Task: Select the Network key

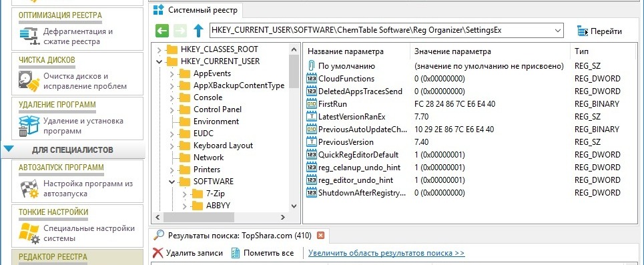Action: click(x=209, y=158)
